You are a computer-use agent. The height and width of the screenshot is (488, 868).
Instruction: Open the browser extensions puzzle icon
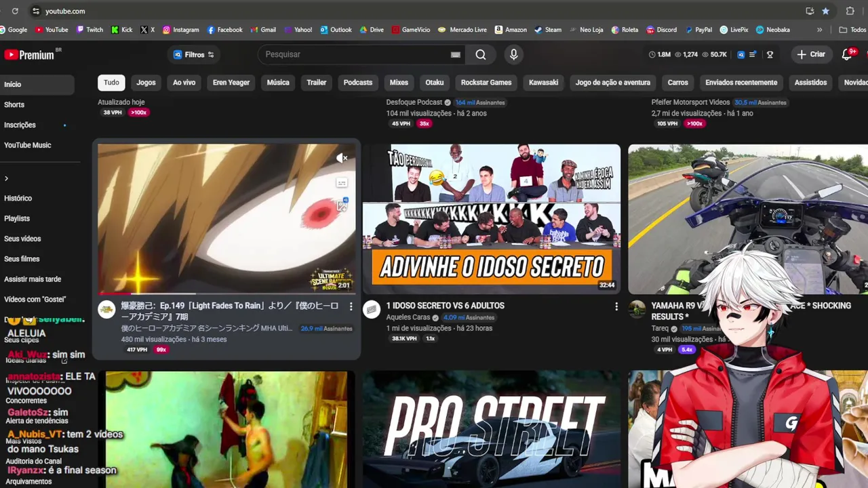click(x=850, y=11)
